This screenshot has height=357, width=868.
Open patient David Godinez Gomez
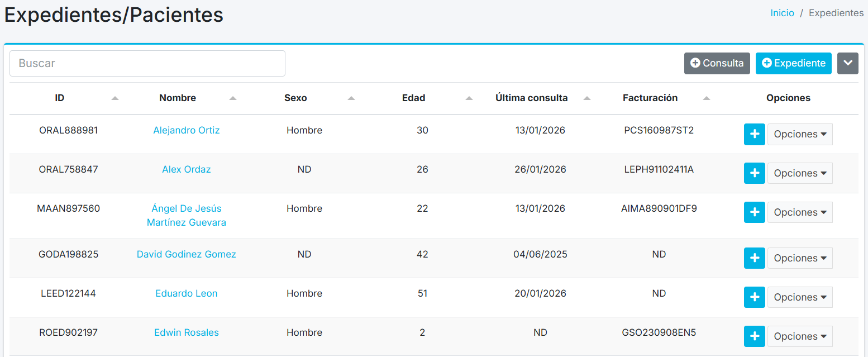186,255
